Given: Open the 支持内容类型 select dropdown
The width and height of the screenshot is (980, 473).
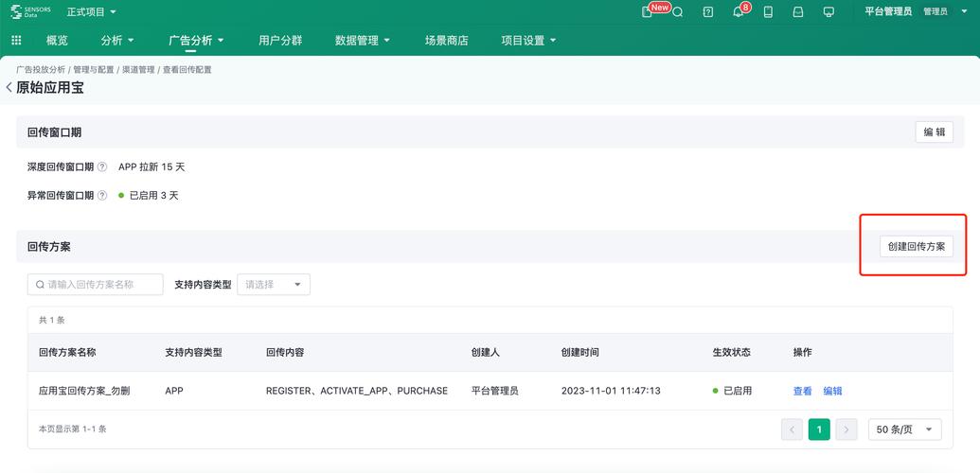Looking at the screenshot, I should (x=273, y=285).
